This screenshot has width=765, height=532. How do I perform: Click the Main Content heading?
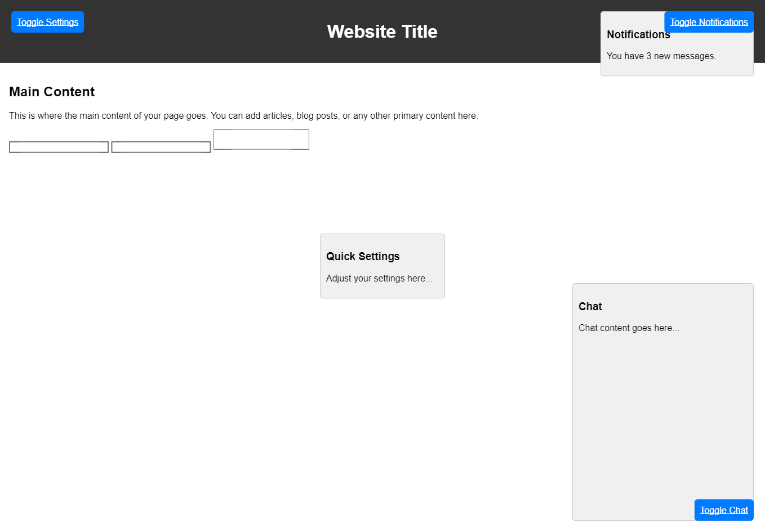point(52,92)
